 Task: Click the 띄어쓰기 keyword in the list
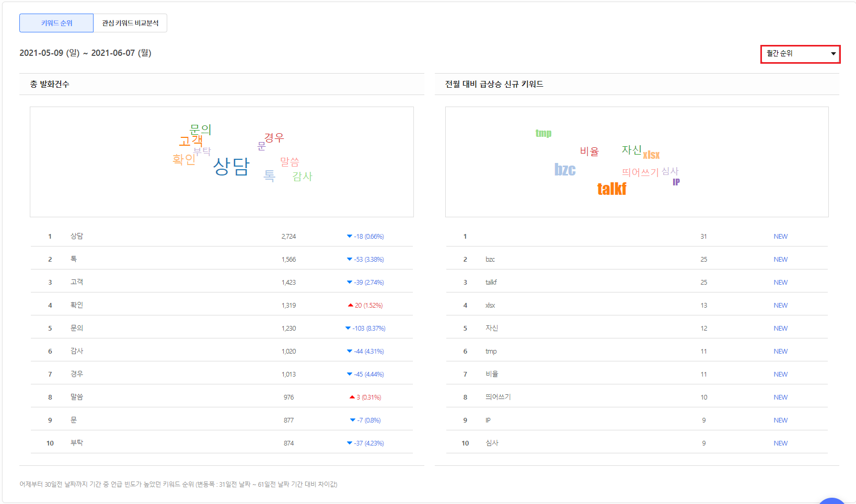coord(498,397)
